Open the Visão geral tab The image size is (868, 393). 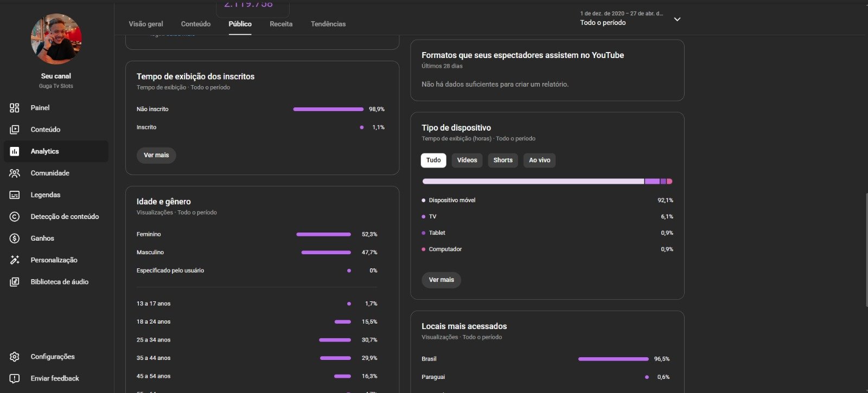coord(146,24)
